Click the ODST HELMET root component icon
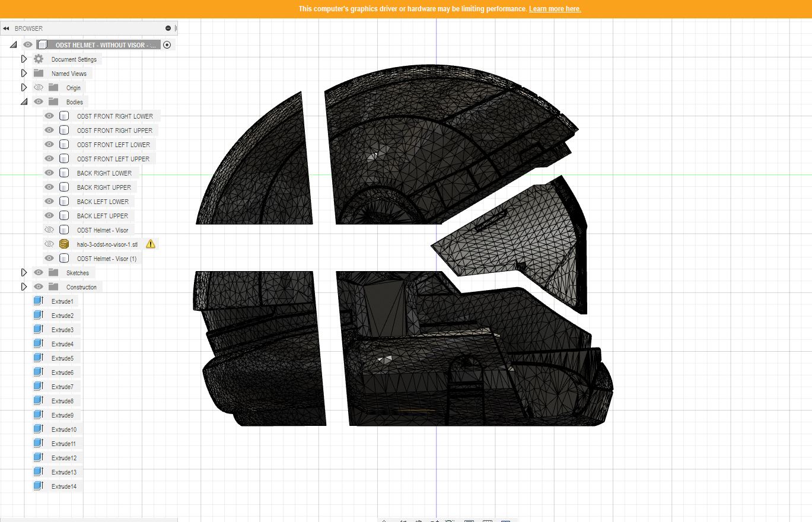Screen dimensions: 812x522 click(x=42, y=44)
